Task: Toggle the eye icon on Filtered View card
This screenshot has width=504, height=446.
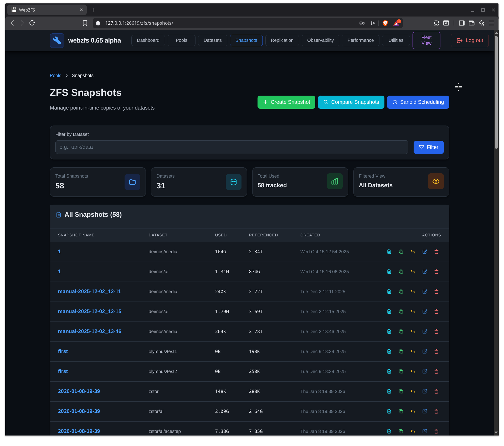Action: pos(436,181)
